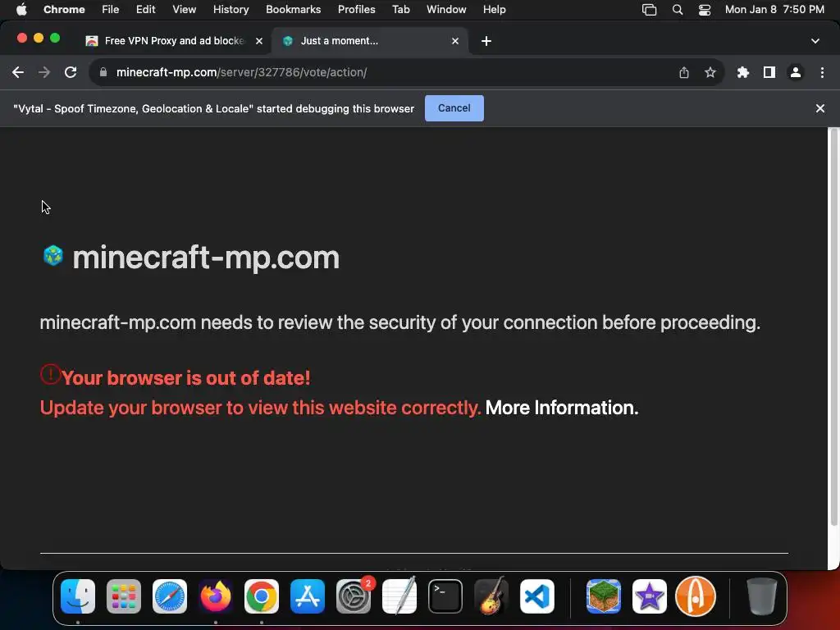Image resolution: width=840 pixels, height=630 pixels.
Task: Click the minecraft-mp.com site logo
Action: pos(53,256)
